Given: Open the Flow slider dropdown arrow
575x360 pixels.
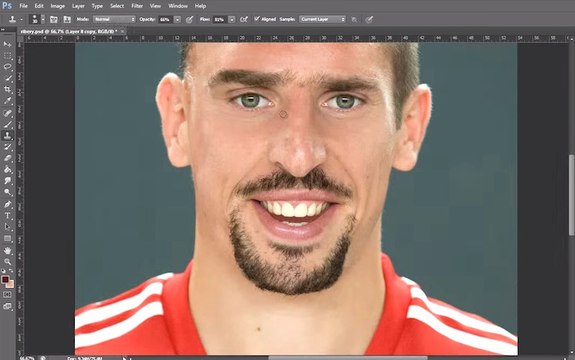Looking at the screenshot, I should tap(232, 19).
